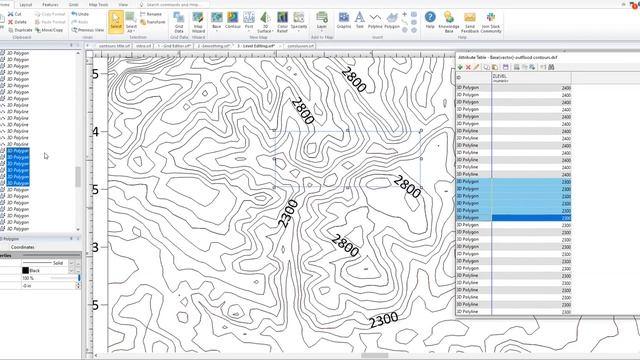The height and width of the screenshot is (360, 640).
Task: Switch to the Map Tools ribbon tab
Action: pos(98,4)
